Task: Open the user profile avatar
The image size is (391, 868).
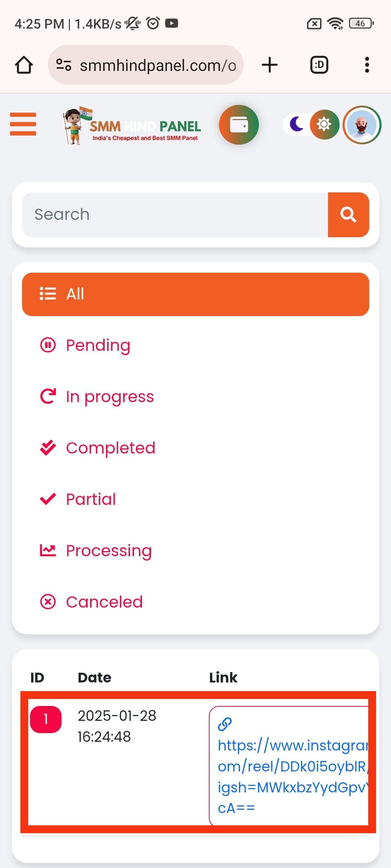Action: (362, 125)
